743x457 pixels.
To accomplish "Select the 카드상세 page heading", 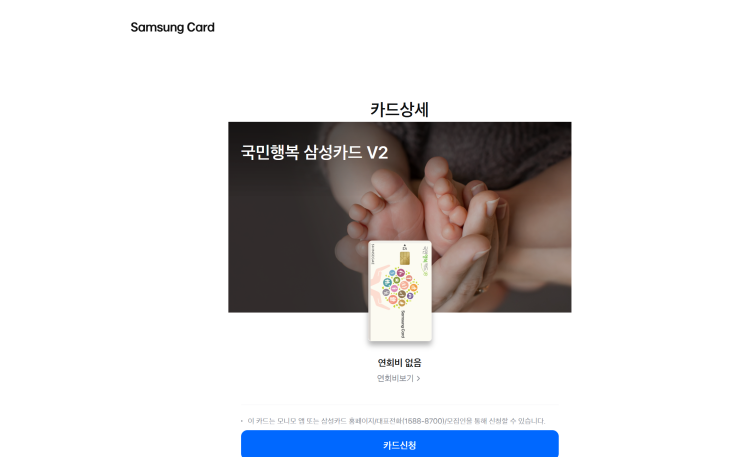I will click(x=399, y=110).
